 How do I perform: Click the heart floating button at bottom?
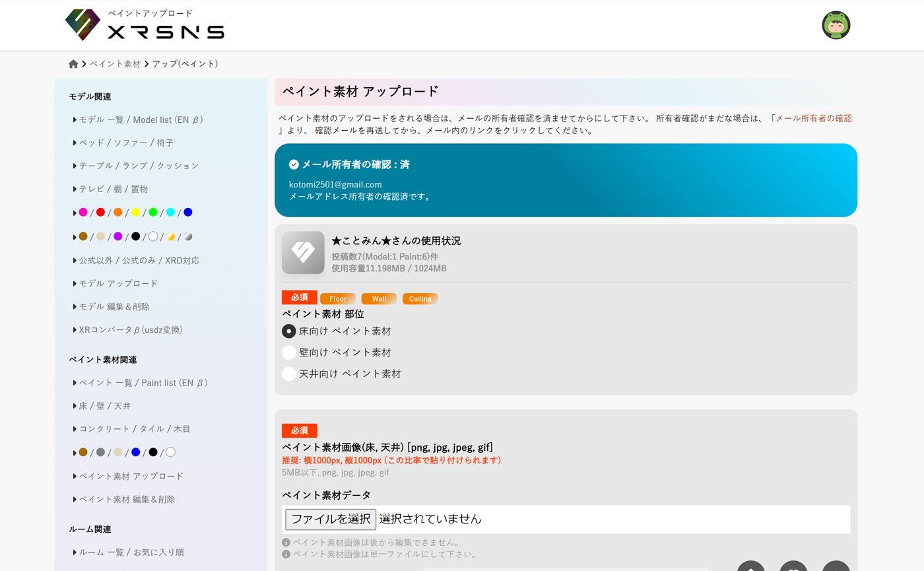click(792, 568)
